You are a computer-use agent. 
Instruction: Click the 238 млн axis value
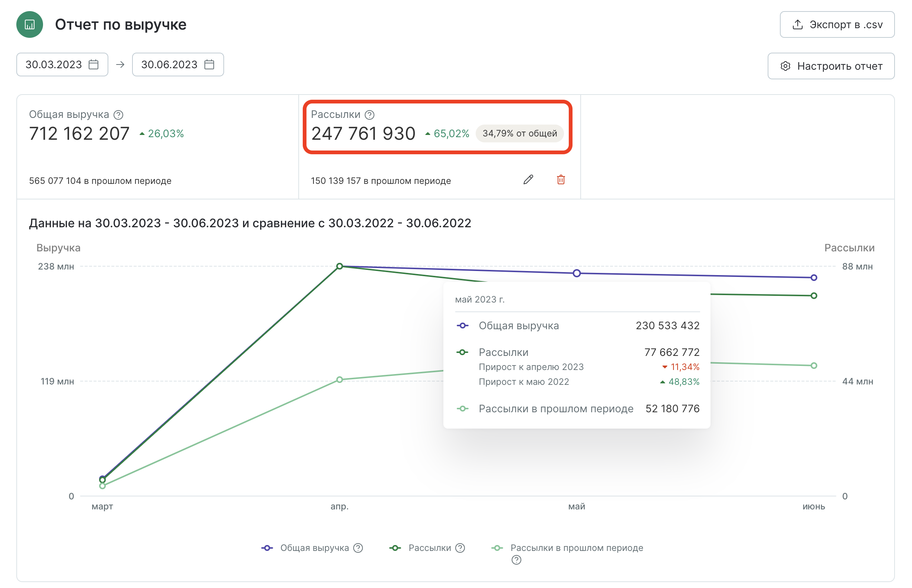coord(56,266)
